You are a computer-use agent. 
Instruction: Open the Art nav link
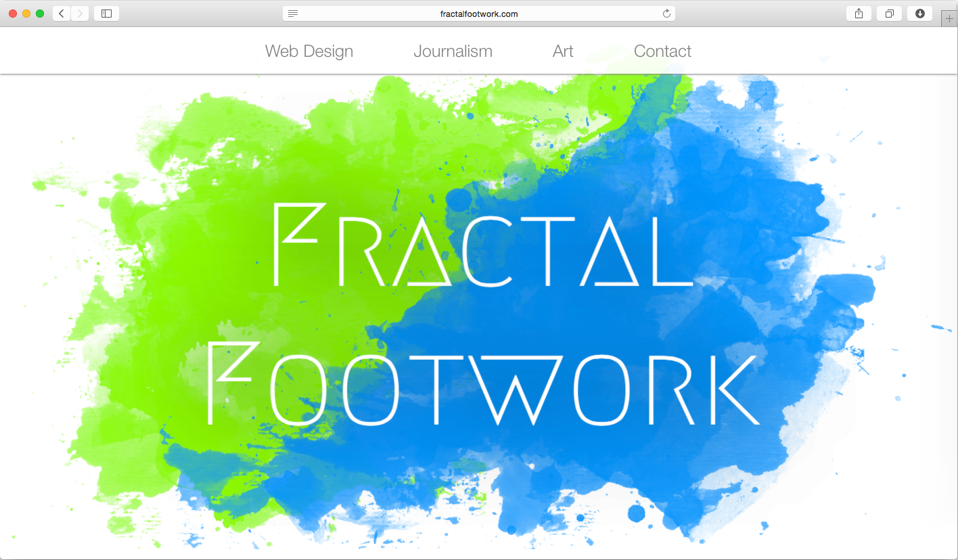point(563,51)
